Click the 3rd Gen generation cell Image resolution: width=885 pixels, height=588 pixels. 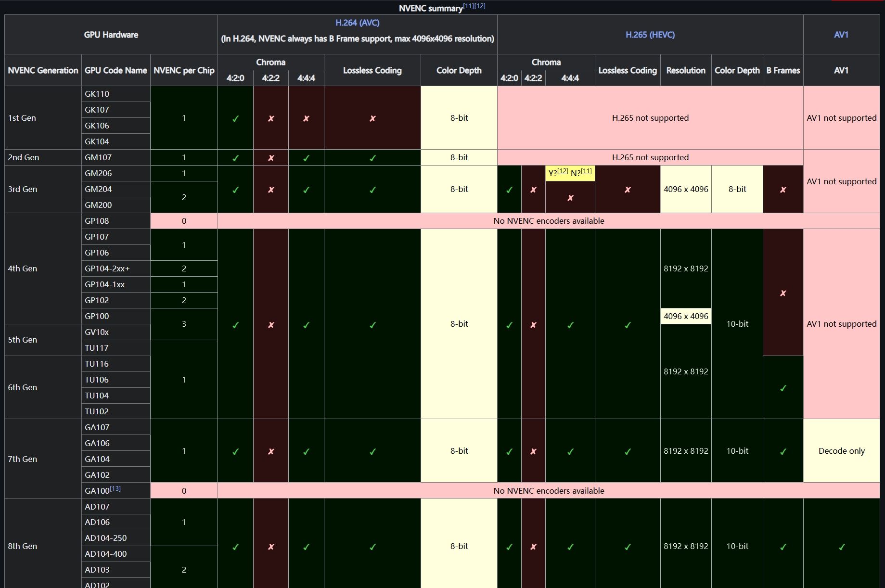tap(43, 189)
